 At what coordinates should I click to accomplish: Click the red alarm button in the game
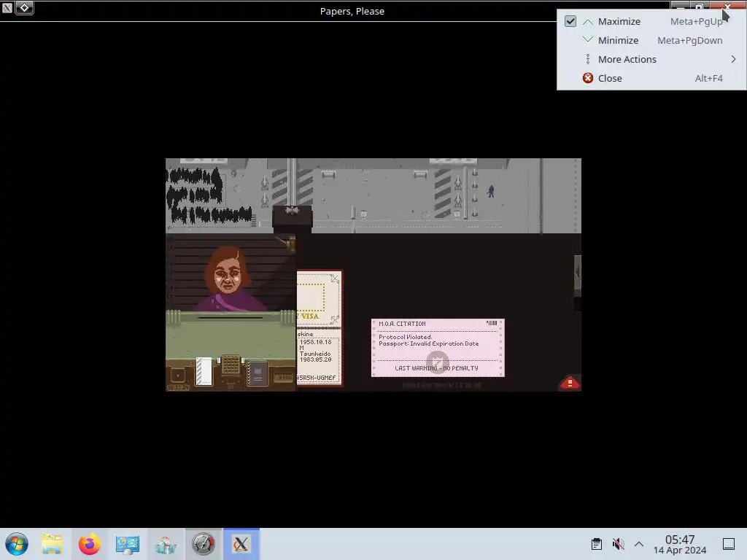569,382
